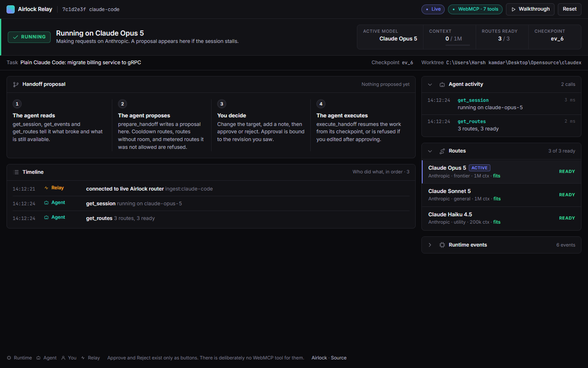This screenshot has height=368, width=588.
Task: Click the Agent icon in the get_session timeline row
Action: [47, 203]
